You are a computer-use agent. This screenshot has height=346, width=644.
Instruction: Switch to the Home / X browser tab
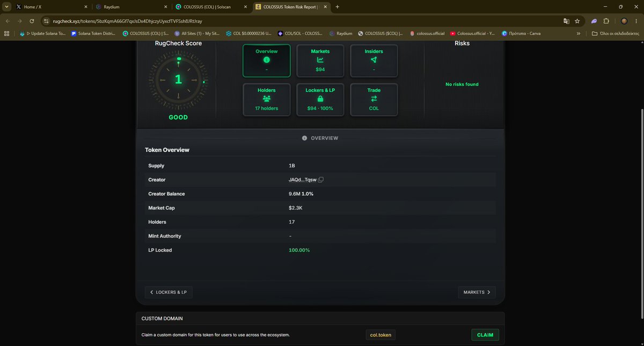52,6
